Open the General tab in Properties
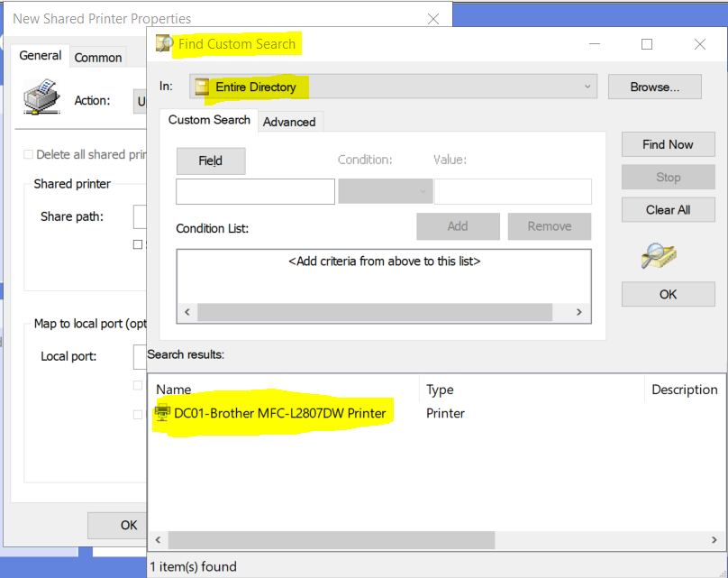 point(40,56)
